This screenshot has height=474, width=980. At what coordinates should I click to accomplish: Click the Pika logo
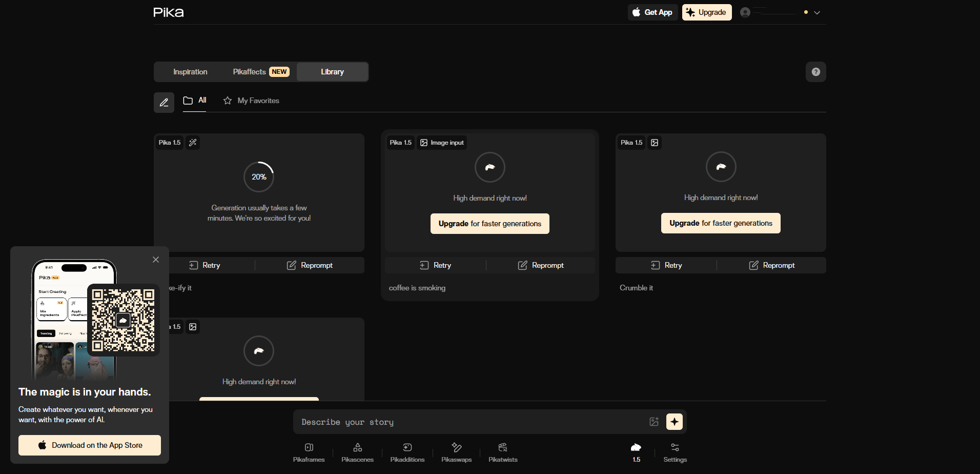pos(169,12)
